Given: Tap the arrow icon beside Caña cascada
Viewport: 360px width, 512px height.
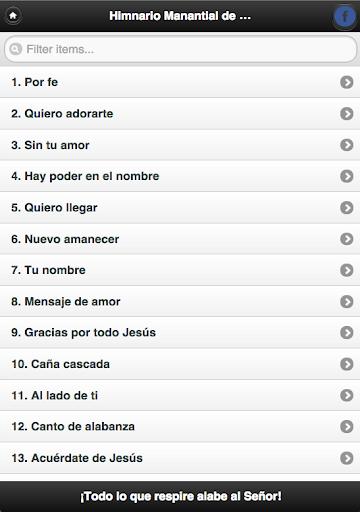Looking at the screenshot, I should (x=347, y=364).
